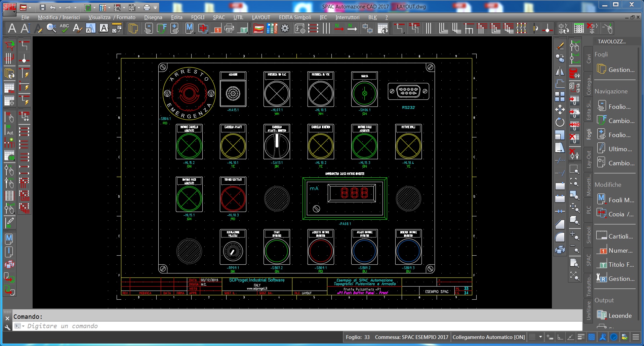
Task: Close the command line panel
Action: coord(7,318)
